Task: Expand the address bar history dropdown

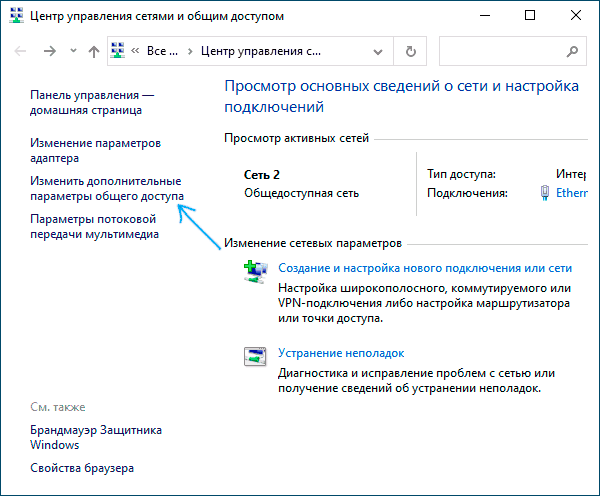Action: [x=378, y=52]
